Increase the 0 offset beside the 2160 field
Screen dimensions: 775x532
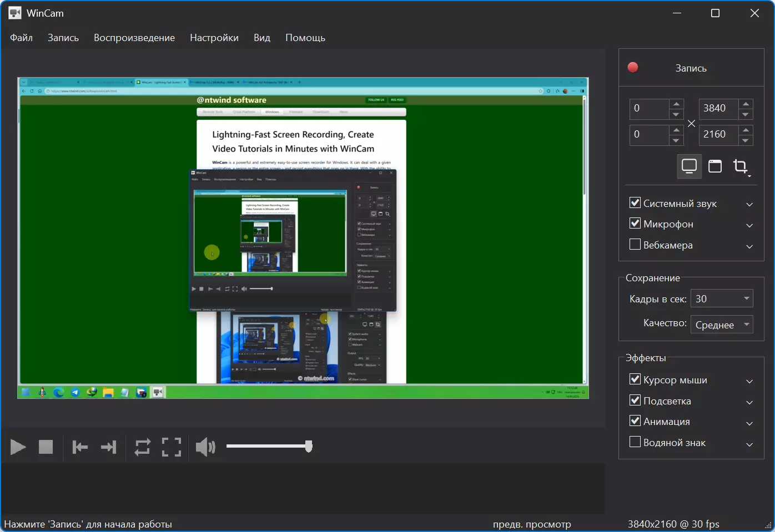coord(676,130)
